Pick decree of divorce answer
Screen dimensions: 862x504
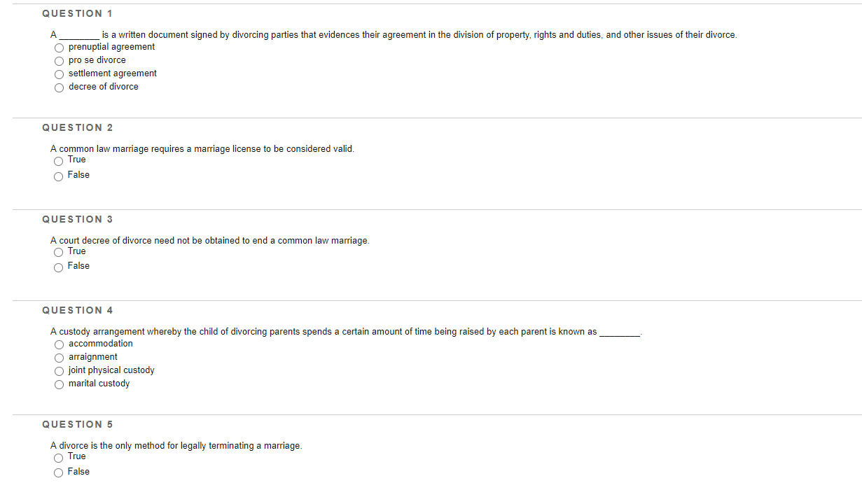(59, 87)
